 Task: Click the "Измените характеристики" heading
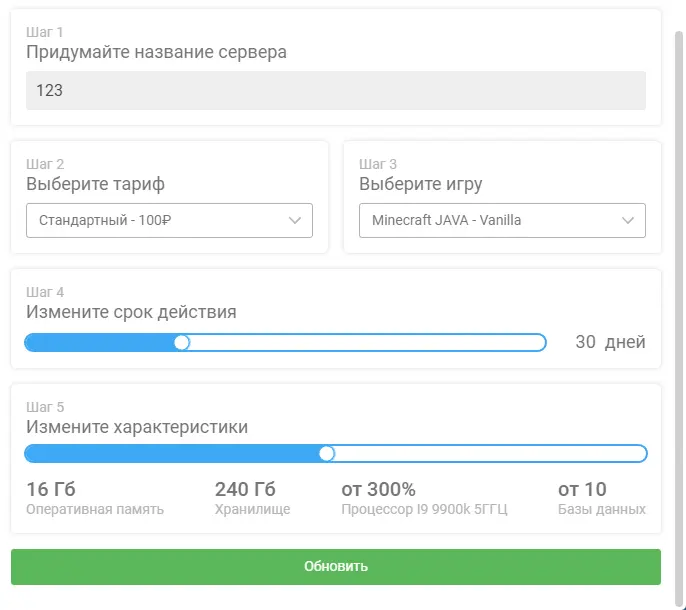(137, 427)
